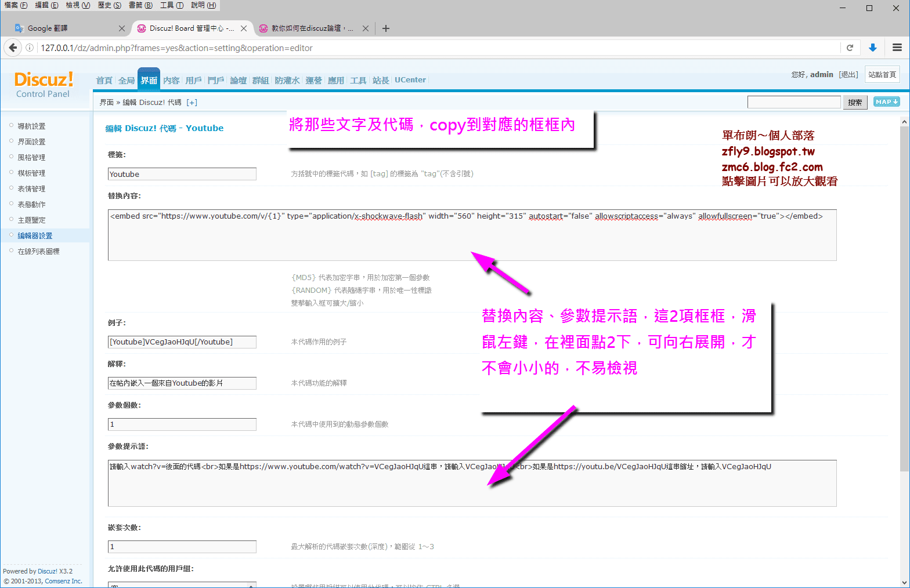Open the 歷史 (S) menu
The image size is (910, 588).
[x=109, y=5]
